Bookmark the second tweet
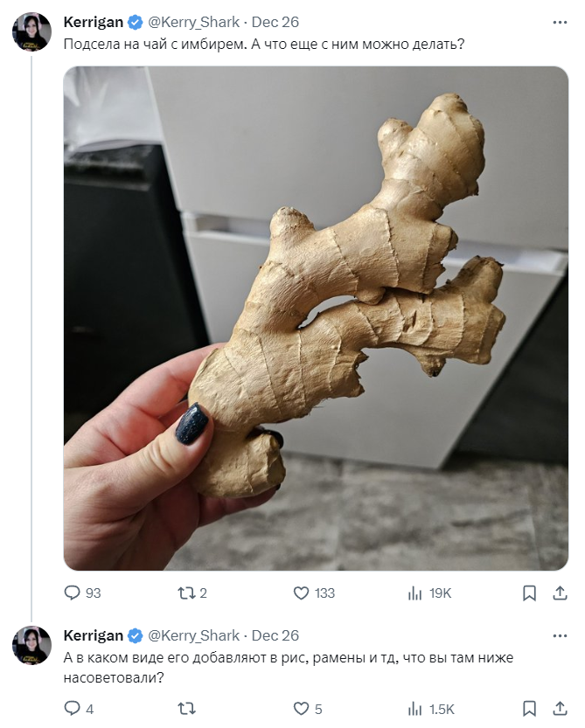 [x=529, y=709]
